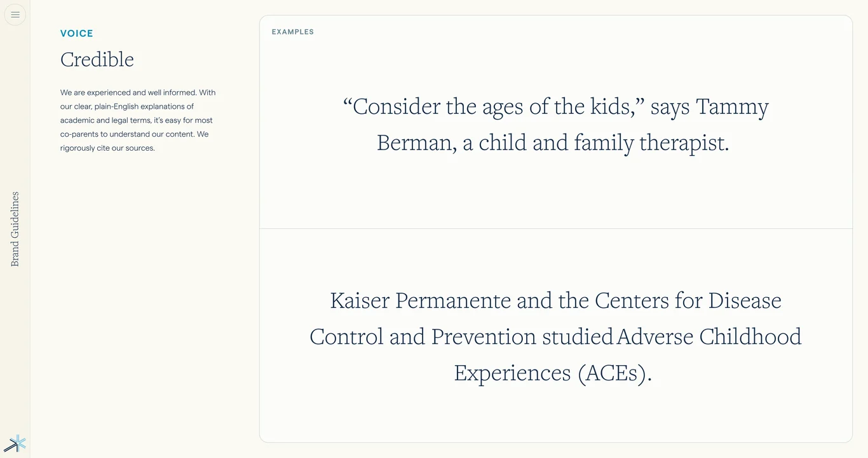Open the hamburger menu icon

point(15,15)
